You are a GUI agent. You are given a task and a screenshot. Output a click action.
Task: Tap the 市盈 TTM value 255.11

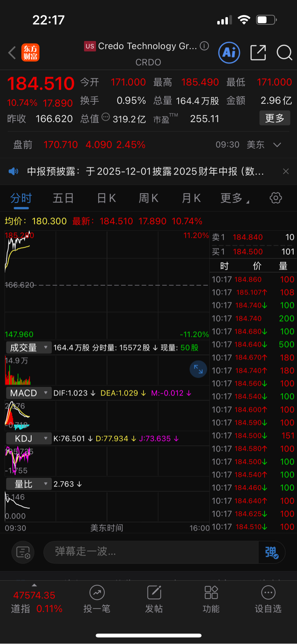tap(205, 118)
